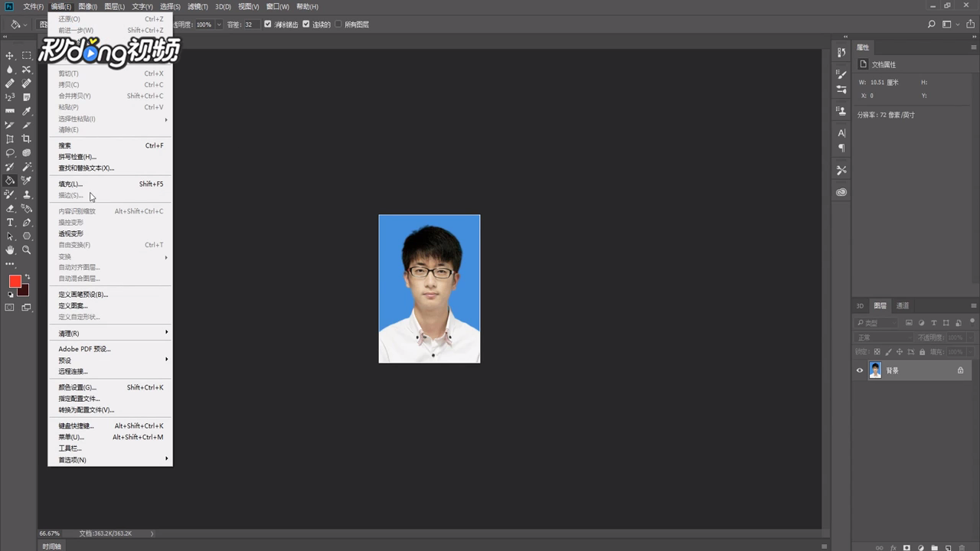The height and width of the screenshot is (551, 980).
Task: Select the Crop tool
Action: [26, 139]
